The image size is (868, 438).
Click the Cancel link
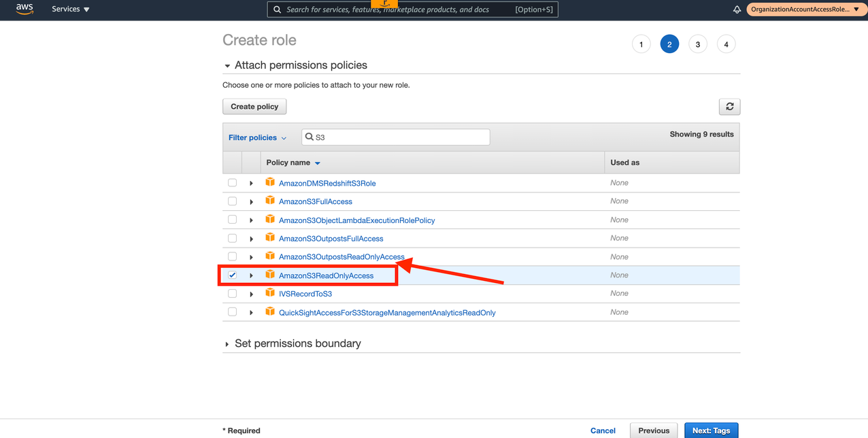pos(603,431)
